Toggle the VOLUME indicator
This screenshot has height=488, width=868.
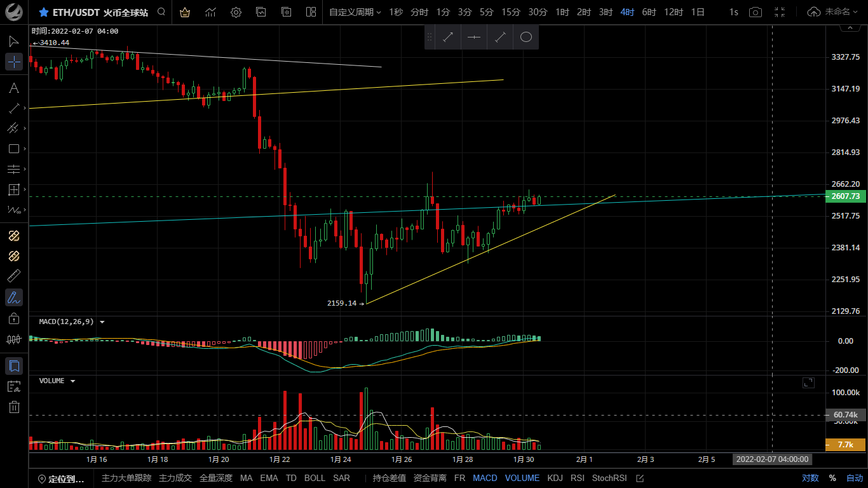click(522, 478)
